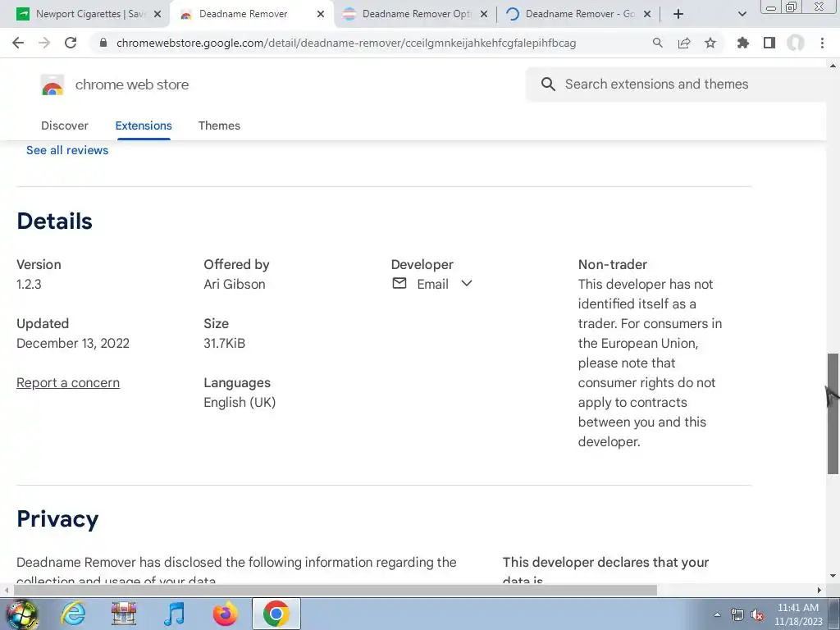Click the scroll-right arrow of the horizontal scrollbar
Image resolution: width=840 pixels, height=630 pixels.
819,590
